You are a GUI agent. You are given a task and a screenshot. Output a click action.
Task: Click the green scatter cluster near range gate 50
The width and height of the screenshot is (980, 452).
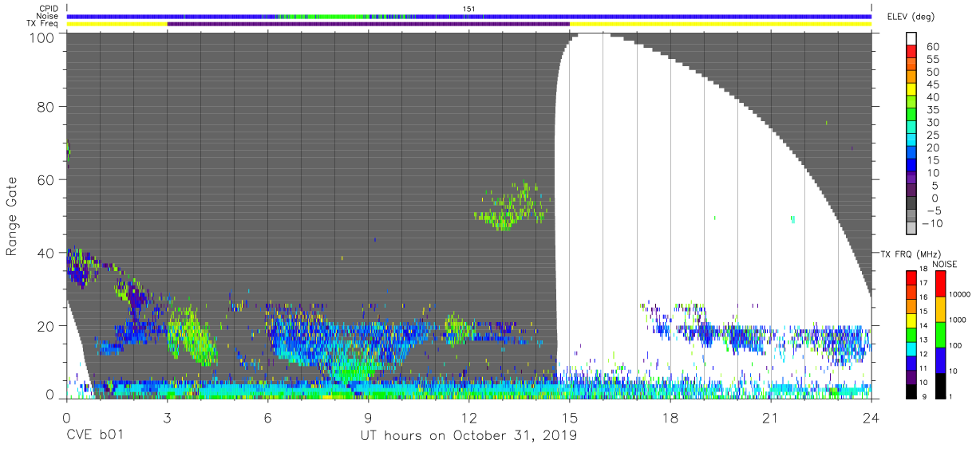click(510, 207)
